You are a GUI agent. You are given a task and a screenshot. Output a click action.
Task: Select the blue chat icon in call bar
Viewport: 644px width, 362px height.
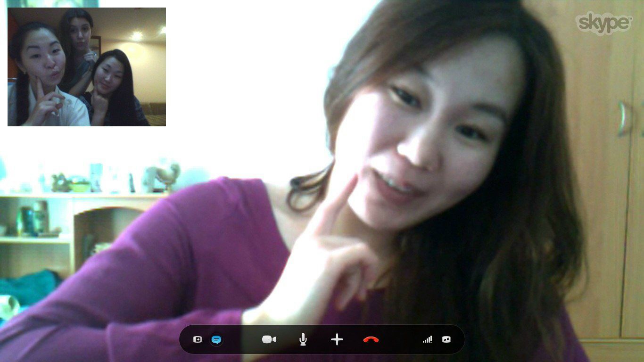click(216, 339)
